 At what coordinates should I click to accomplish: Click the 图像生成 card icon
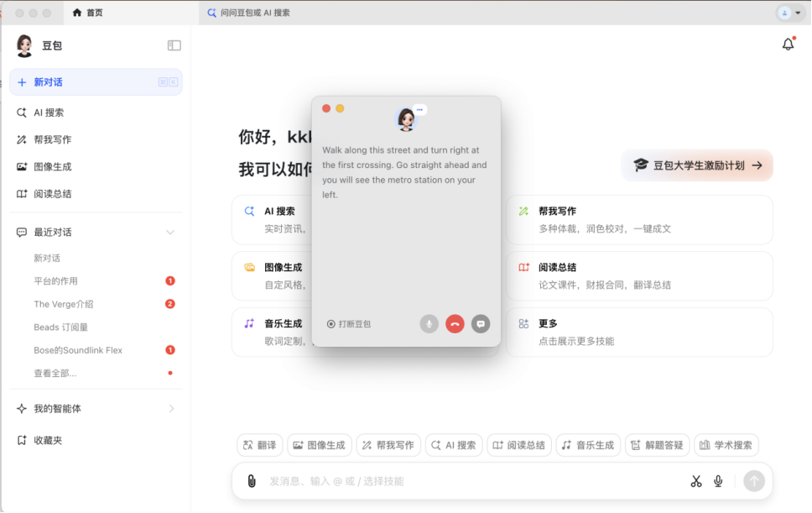point(250,267)
